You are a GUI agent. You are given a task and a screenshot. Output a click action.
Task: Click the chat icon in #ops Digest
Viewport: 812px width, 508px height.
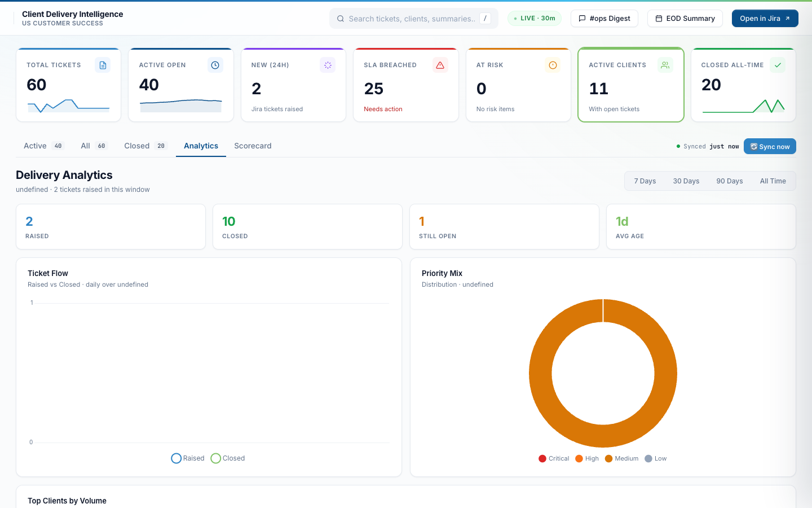pyautogui.click(x=582, y=19)
